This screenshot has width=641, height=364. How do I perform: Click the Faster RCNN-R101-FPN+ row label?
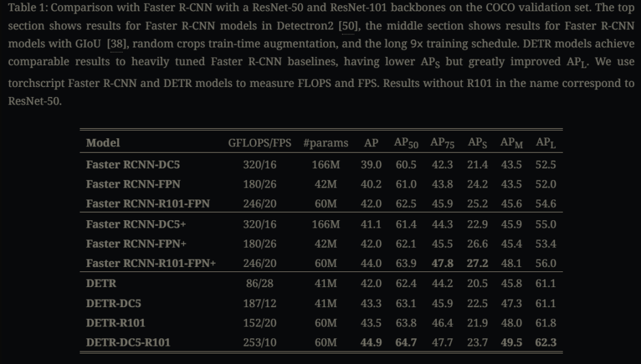(151, 263)
